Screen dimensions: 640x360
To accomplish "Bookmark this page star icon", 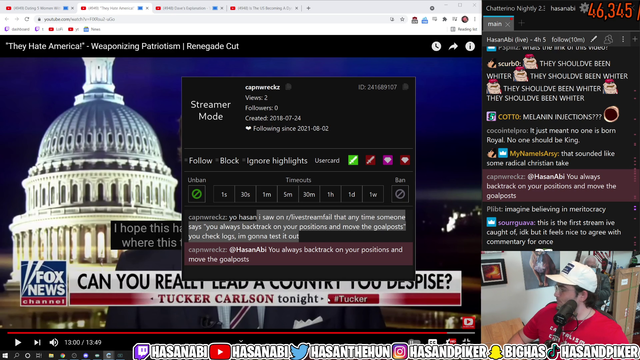I will (402, 19).
